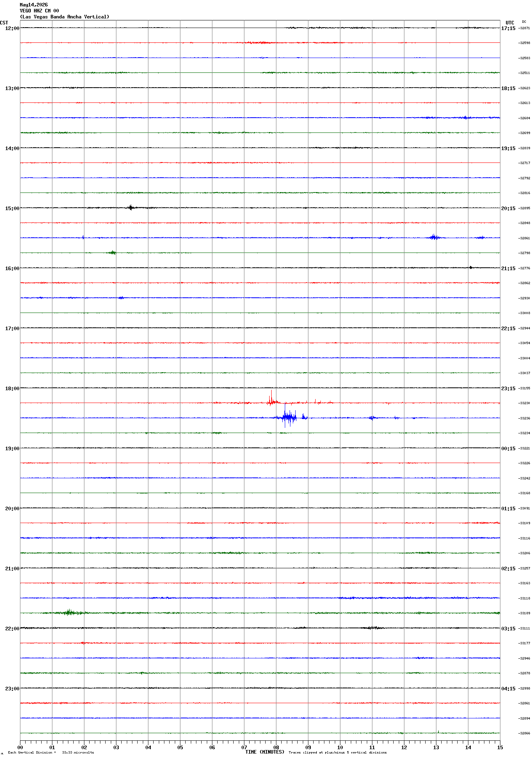Click the large blue seismic burst after 18:00

(x=289, y=417)
